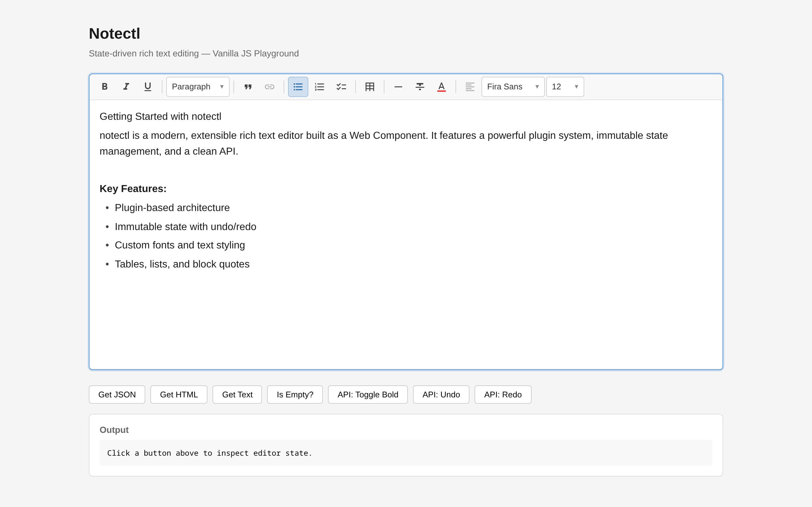Click the blockquote icon
Screen dimensions: 812x507
(x=248, y=87)
